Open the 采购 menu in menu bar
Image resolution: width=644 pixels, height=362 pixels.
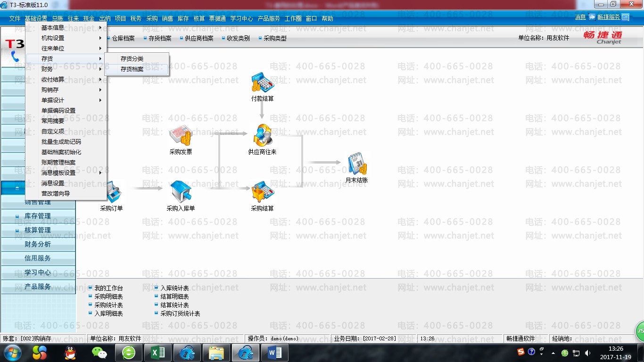[152, 19]
